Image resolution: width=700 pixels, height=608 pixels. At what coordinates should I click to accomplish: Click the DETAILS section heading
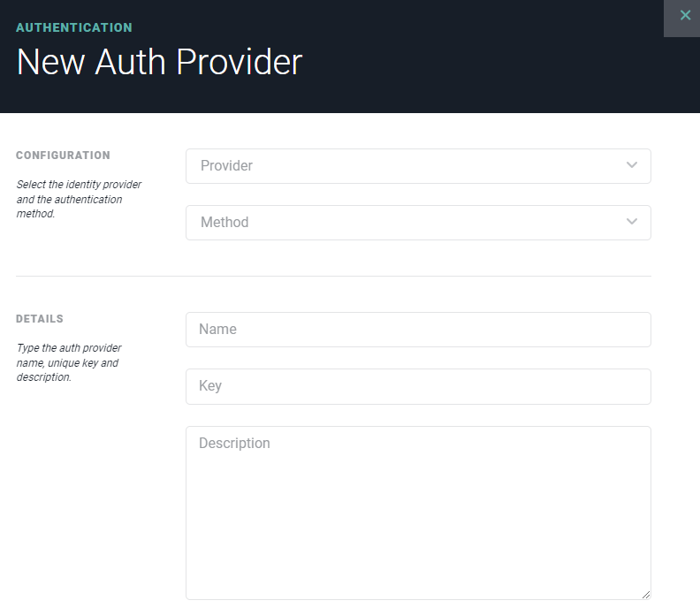40,319
